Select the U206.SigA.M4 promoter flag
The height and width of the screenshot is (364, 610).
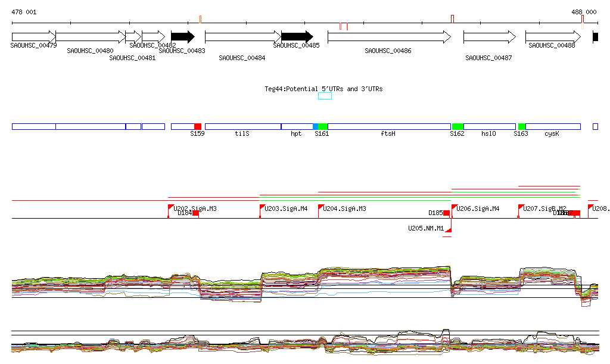pos(454,208)
